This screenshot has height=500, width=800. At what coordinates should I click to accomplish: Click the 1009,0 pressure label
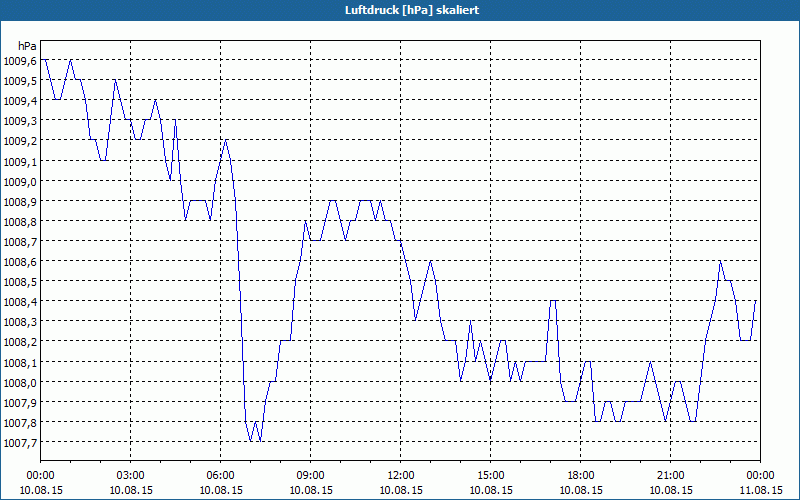20,182
